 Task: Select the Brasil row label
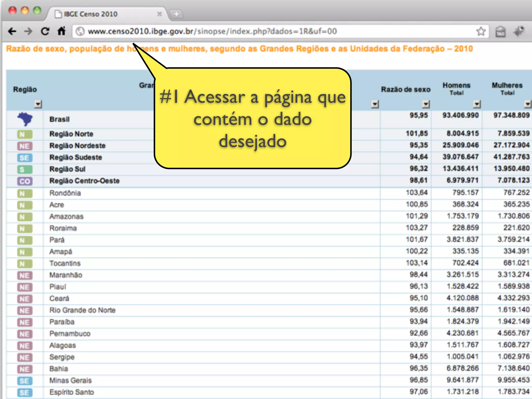pyautogui.click(x=59, y=119)
